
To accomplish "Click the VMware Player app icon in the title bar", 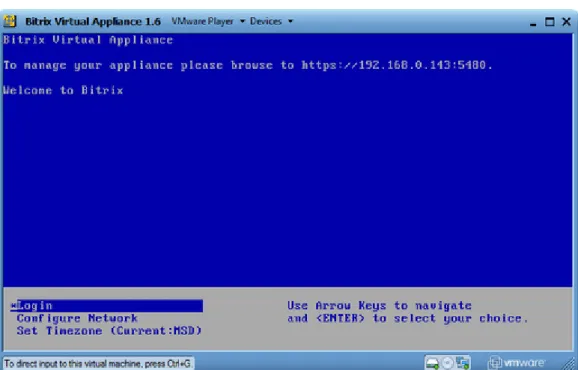I will (x=10, y=21).
